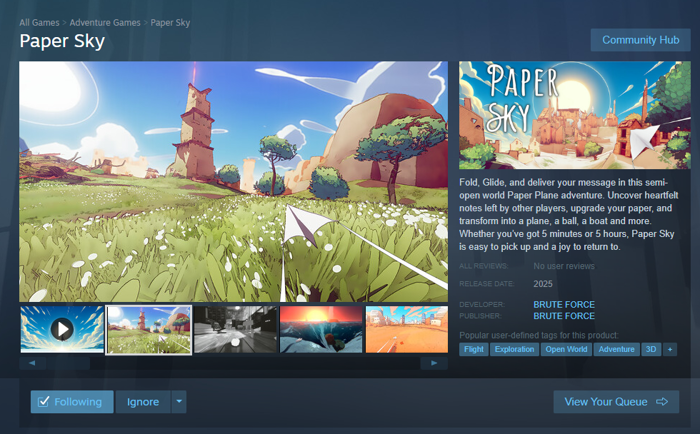Click the plus button to add tags
This screenshot has height=434, width=700.
pyautogui.click(x=670, y=349)
